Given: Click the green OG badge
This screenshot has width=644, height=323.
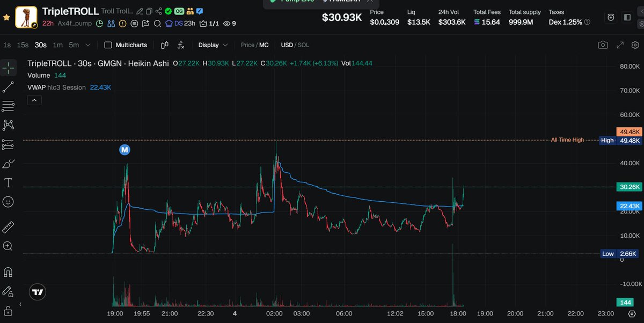Looking at the screenshot, I should (179, 11).
